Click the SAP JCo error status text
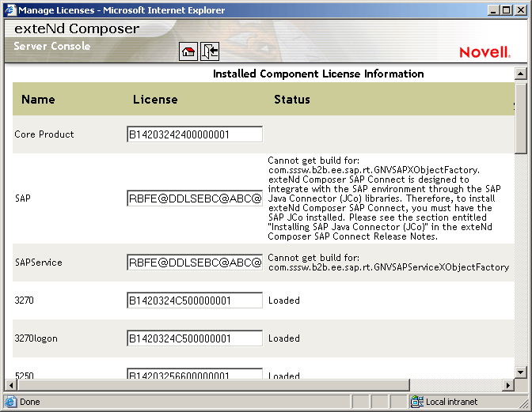The image size is (532, 412). pyautogui.click(x=384, y=198)
